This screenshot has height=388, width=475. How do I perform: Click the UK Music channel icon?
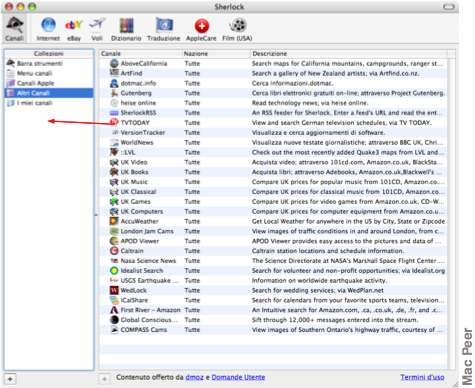(x=114, y=182)
